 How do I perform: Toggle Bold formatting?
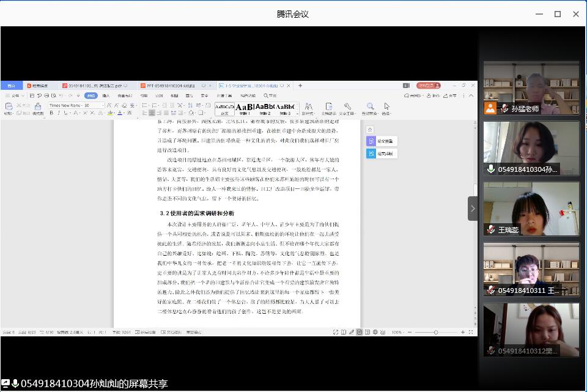pos(51,113)
